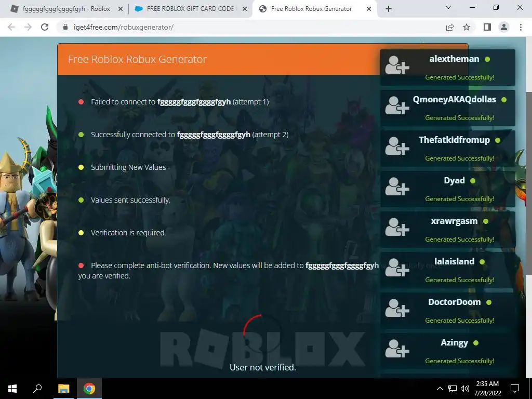
Task: Click the 'Values sent successfully.' line
Action: click(130, 200)
